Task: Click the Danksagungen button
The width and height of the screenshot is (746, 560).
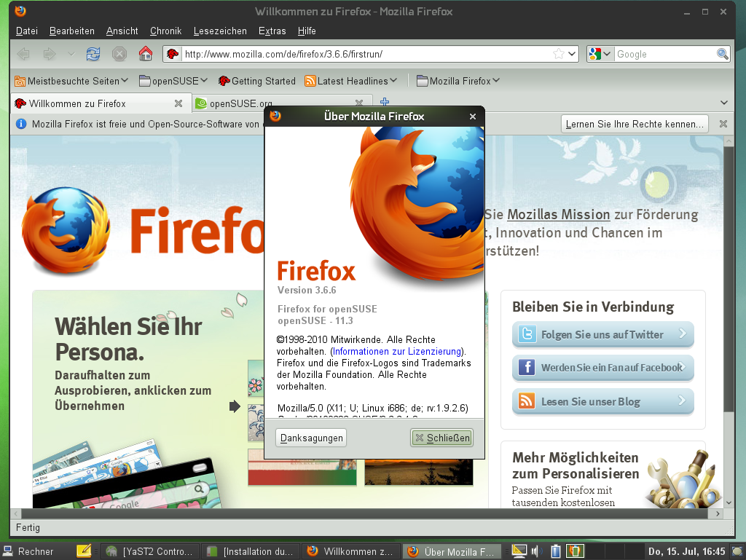Action: click(x=311, y=437)
